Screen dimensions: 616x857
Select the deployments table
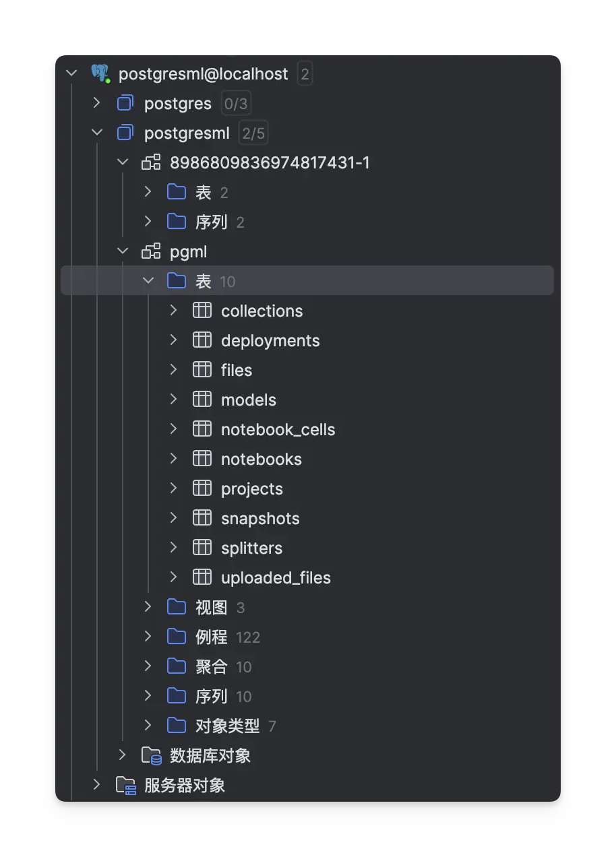270,340
